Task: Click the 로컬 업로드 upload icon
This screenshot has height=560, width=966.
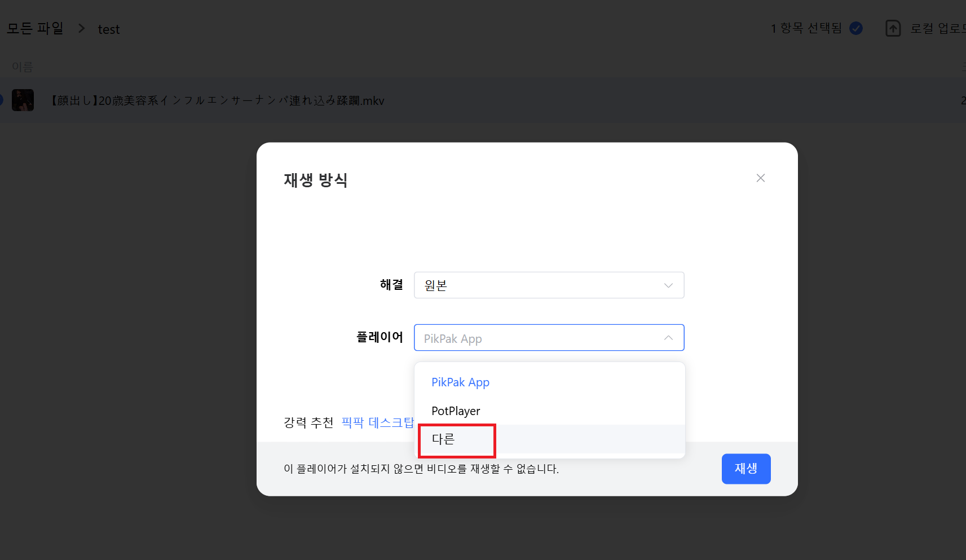Action: click(x=893, y=28)
